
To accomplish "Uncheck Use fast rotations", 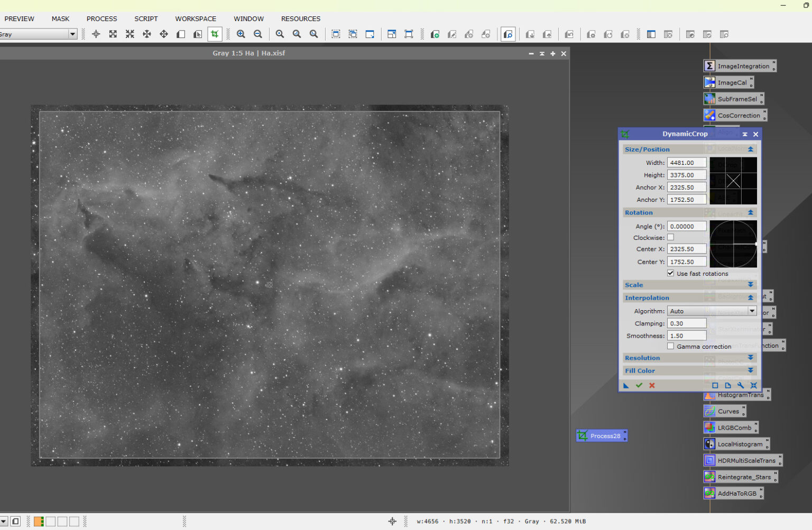I will (x=670, y=273).
